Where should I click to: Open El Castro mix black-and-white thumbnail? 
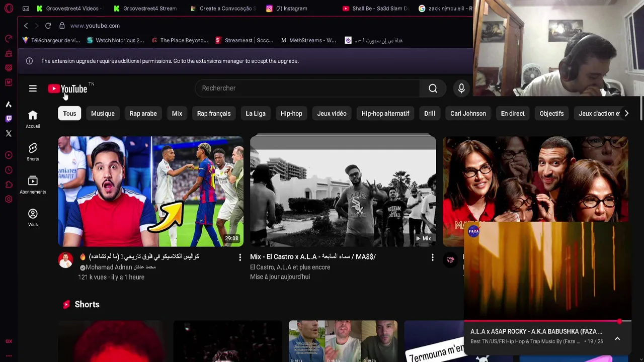343,191
